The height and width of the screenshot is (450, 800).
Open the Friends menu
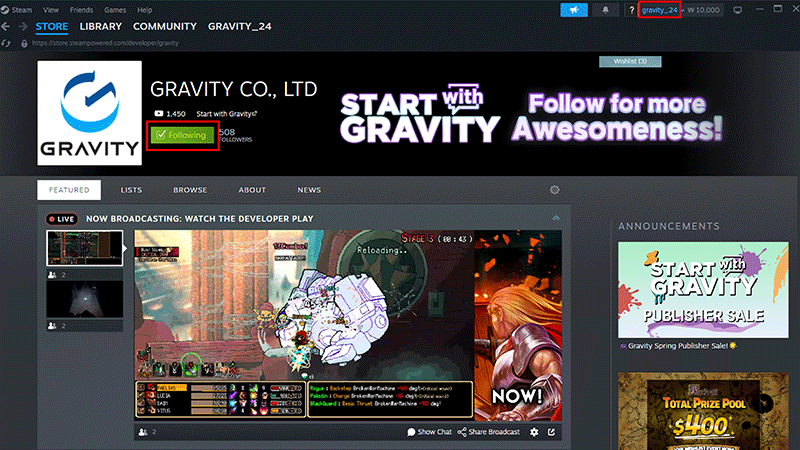[81, 10]
